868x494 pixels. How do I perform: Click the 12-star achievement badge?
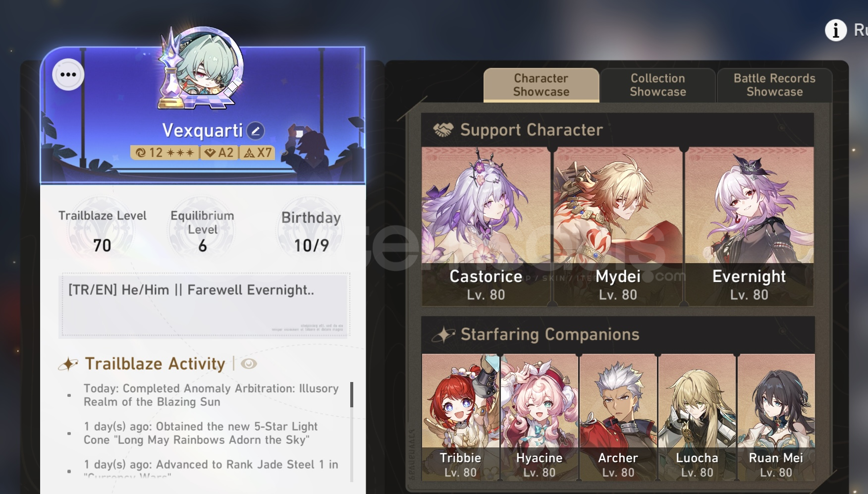point(164,152)
